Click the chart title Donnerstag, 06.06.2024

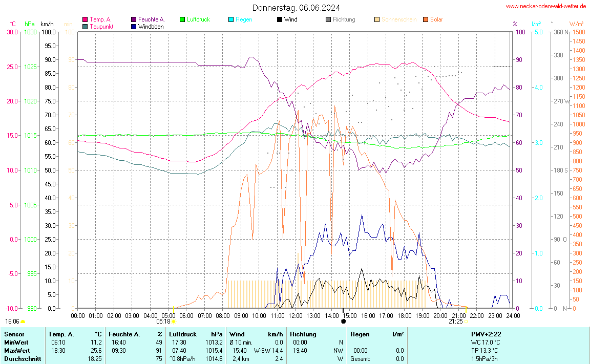point(296,8)
